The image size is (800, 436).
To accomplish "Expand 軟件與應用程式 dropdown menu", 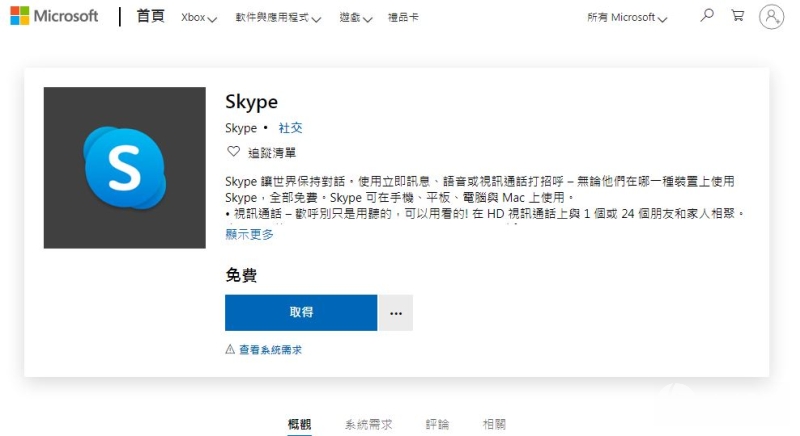I will click(x=278, y=18).
